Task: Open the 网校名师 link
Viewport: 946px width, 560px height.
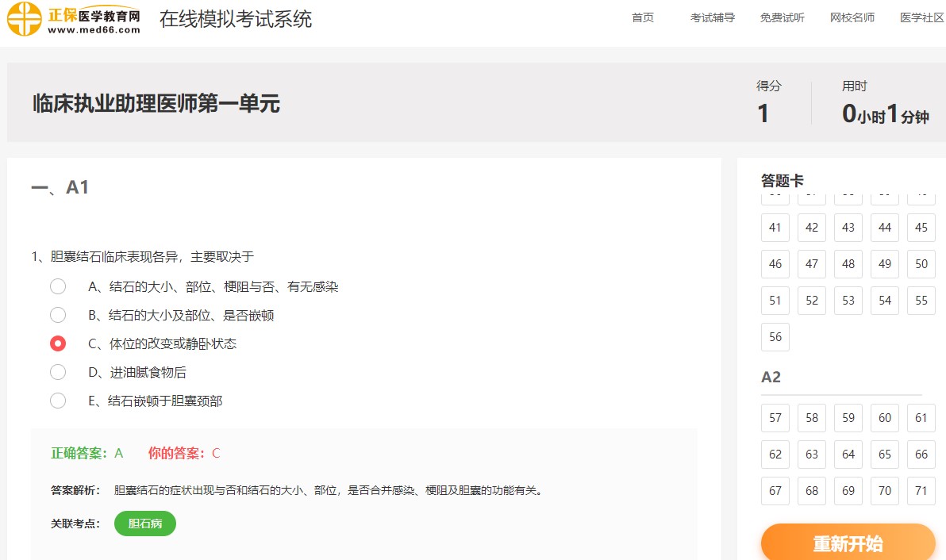Action: coord(852,17)
